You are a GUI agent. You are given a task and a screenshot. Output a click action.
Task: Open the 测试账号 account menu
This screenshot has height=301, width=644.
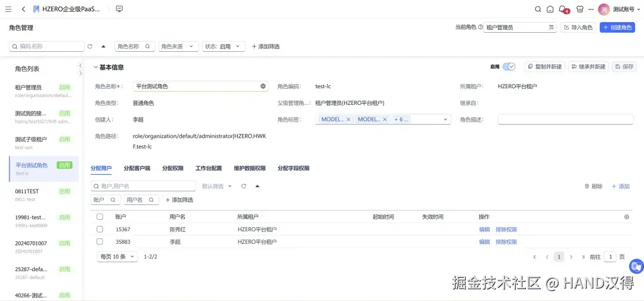627,9
